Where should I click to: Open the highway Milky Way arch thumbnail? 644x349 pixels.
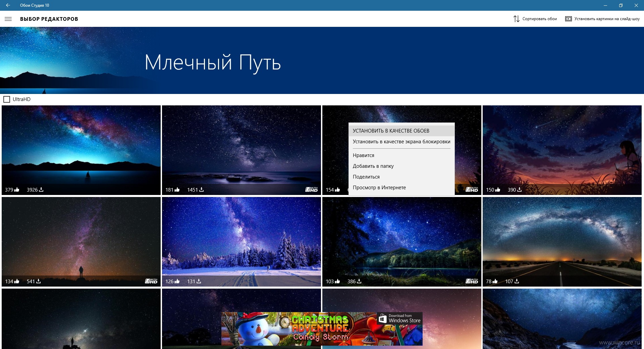pos(562,242)
